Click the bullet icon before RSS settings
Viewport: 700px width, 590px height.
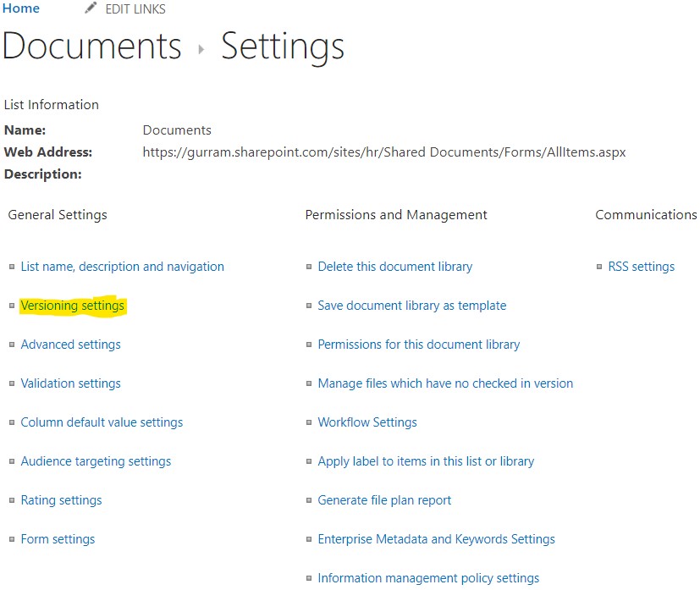[598, 266]
